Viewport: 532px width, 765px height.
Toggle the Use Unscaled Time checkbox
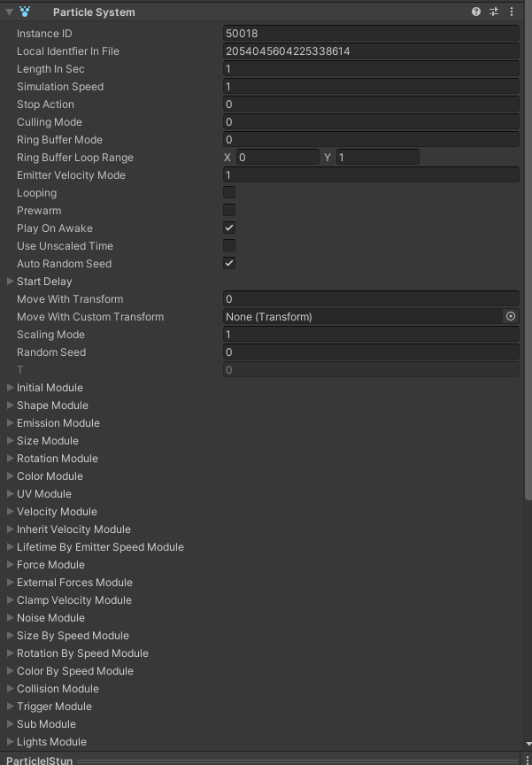229,245
